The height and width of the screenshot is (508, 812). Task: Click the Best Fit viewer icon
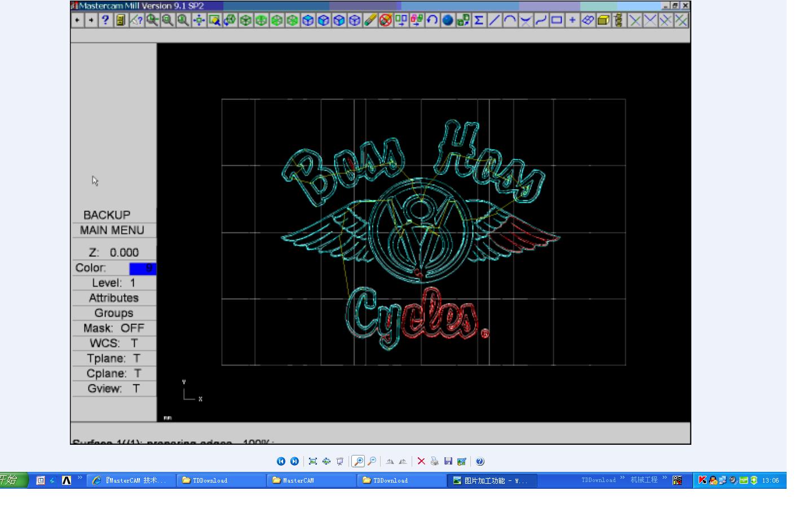point(313,461)
